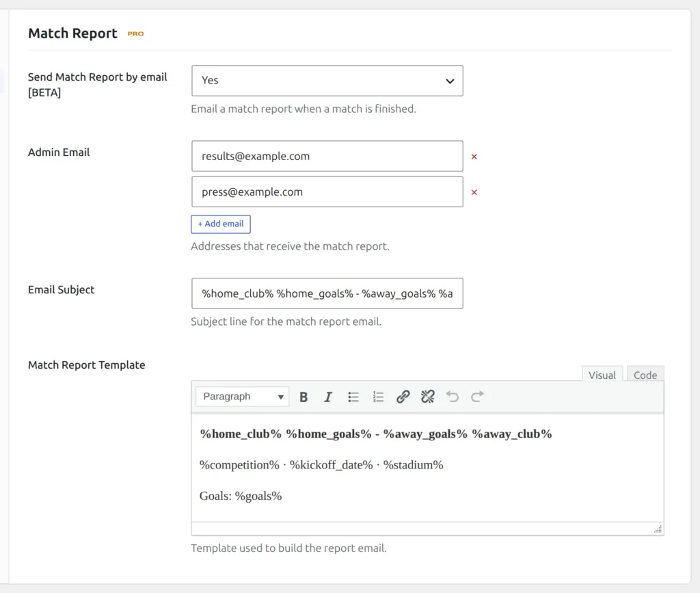The image size is (700, 593).
Task: Click the PRO badge beside Match Report
Action: [136, 34]
